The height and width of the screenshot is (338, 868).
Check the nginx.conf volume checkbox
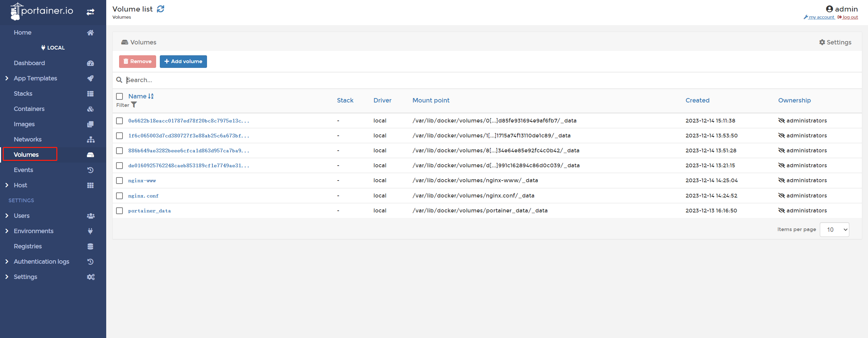point(119,196)
